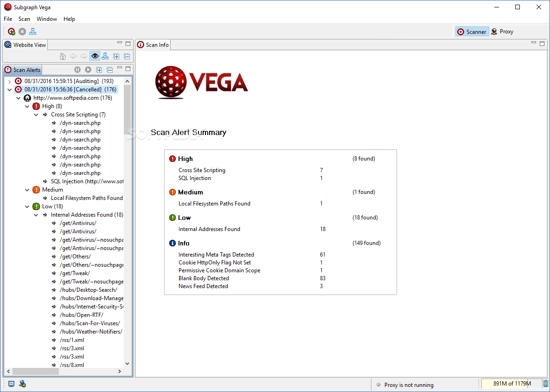550x392 pixels.
Task: Select the Scan Alerts tab
Action: pos(23,70)
